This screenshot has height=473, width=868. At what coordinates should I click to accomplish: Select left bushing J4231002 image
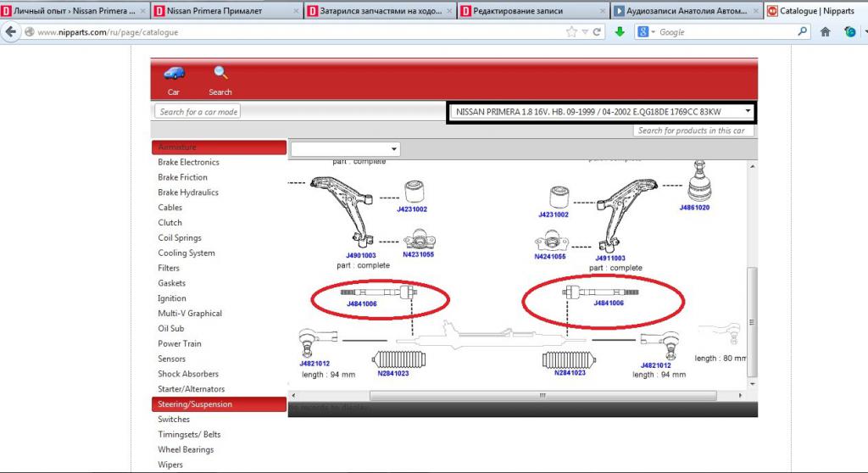(414, 192)
